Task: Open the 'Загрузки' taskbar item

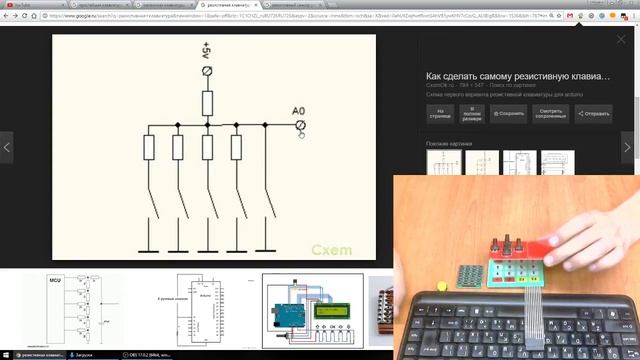Action: point(82,355)
